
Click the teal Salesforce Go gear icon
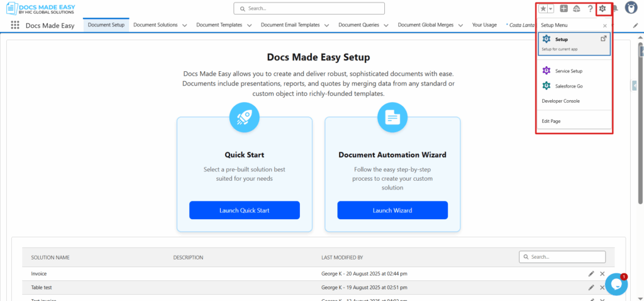[x=547, y=86]
